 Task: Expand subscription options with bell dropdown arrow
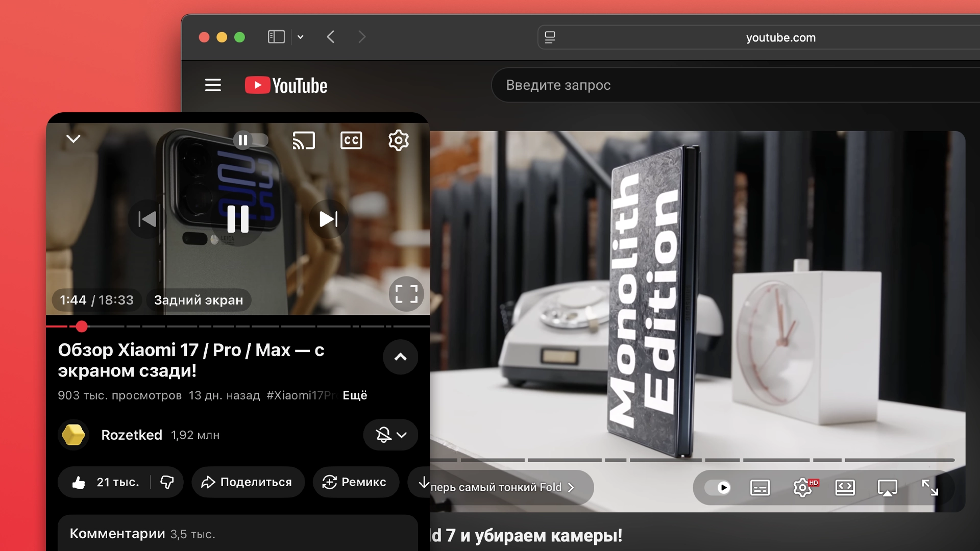[403, 435]
